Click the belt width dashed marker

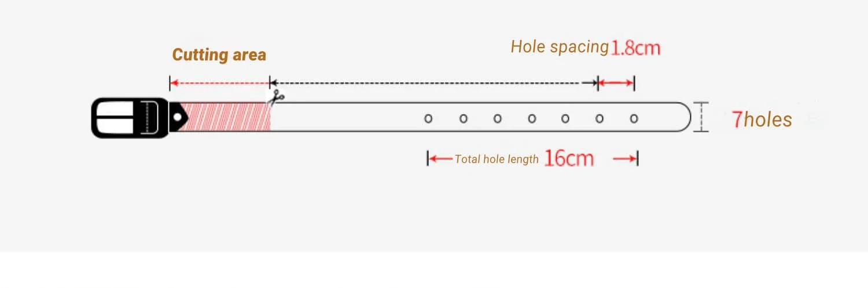pos(701,117)
